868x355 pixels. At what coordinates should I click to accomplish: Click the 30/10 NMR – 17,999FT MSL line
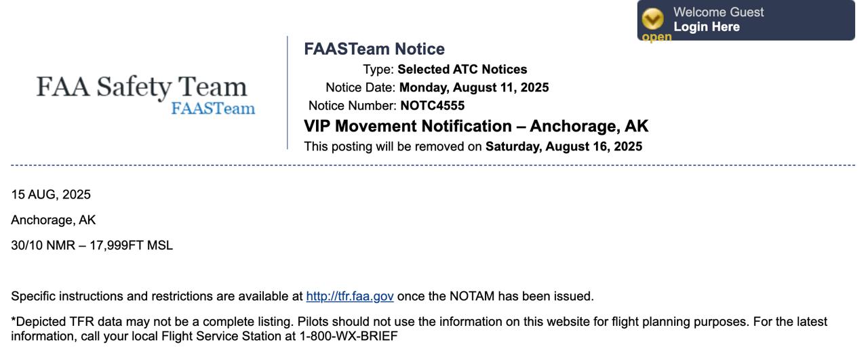click(x=92, y=245)
